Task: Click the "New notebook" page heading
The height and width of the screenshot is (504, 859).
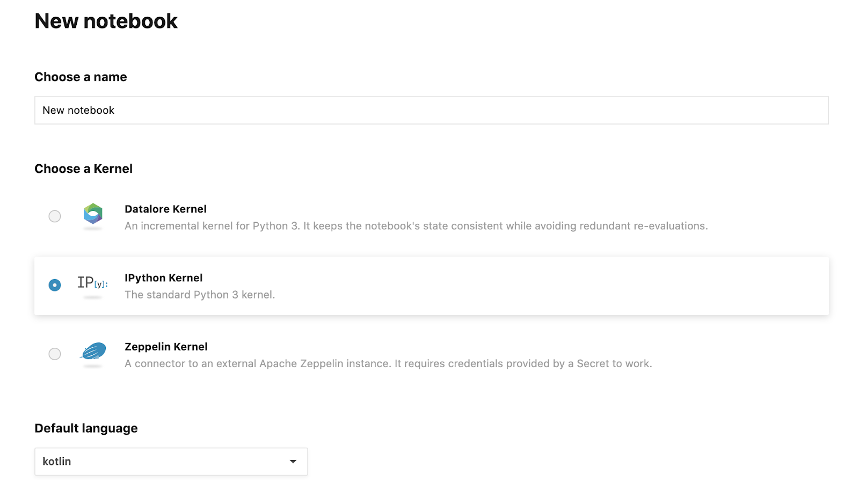Action: (x=106, y=21)
